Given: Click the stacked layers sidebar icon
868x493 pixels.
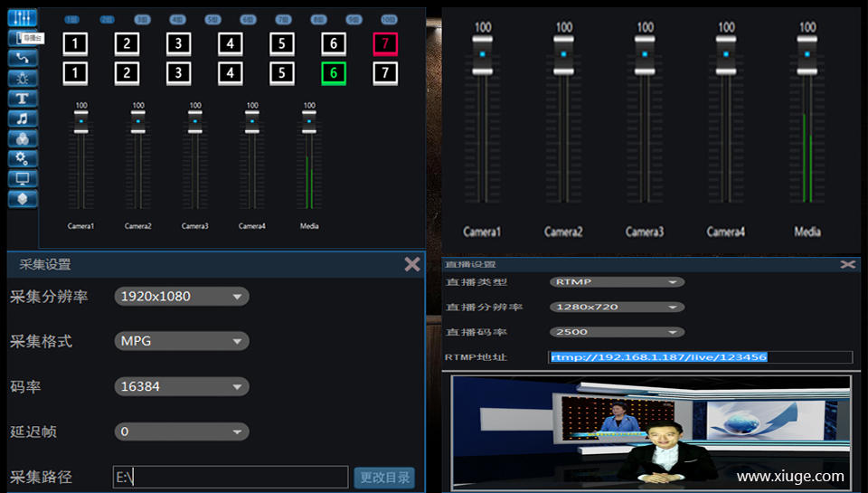Looking at the screenshot, I should (x=23, y=198).
